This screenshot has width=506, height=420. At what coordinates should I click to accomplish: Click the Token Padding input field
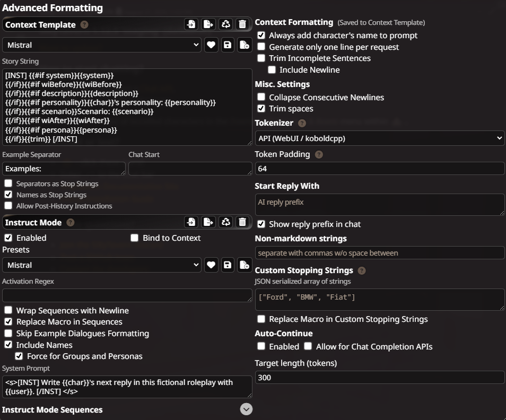pos(380,169)
